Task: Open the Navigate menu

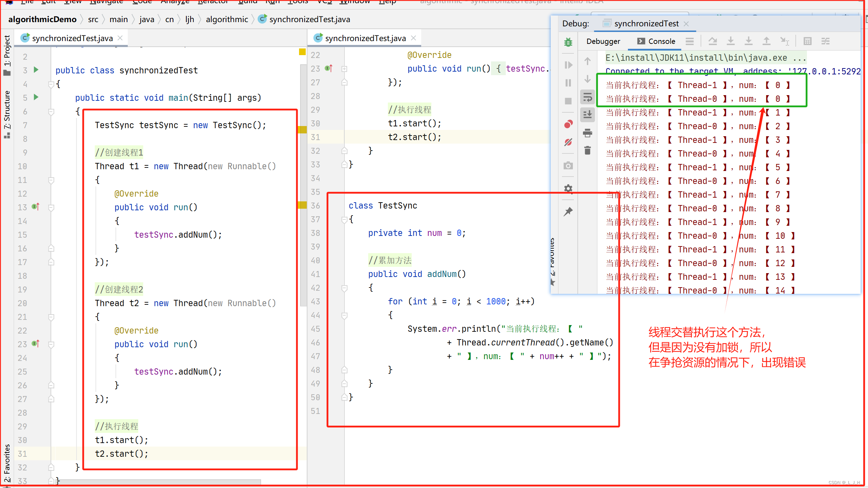Action: [x=106, y=2]
